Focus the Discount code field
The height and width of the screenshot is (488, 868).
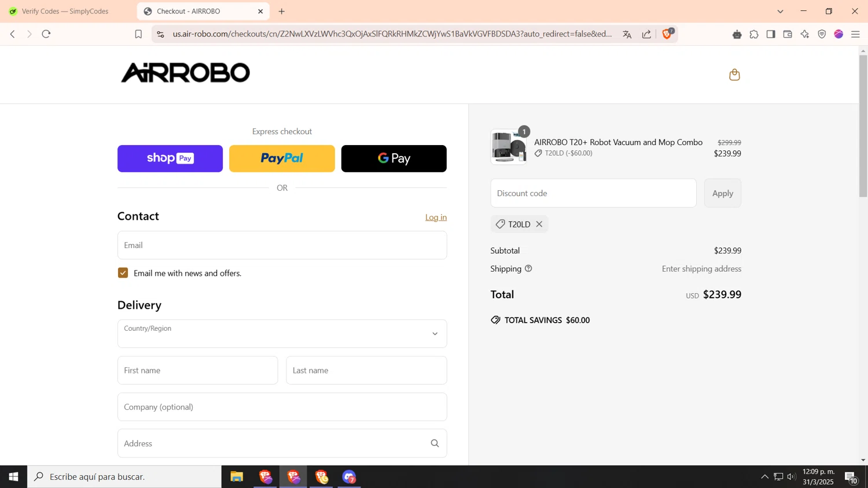tap(593, 193)
